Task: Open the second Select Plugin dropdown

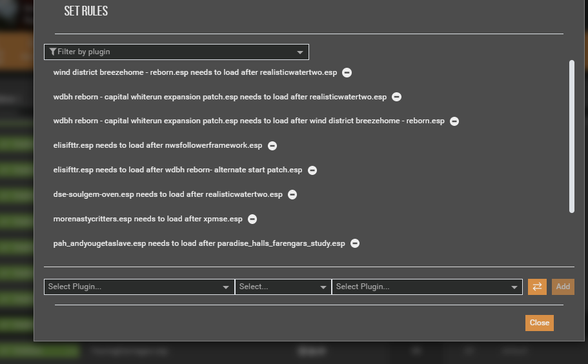Action: 427,287
